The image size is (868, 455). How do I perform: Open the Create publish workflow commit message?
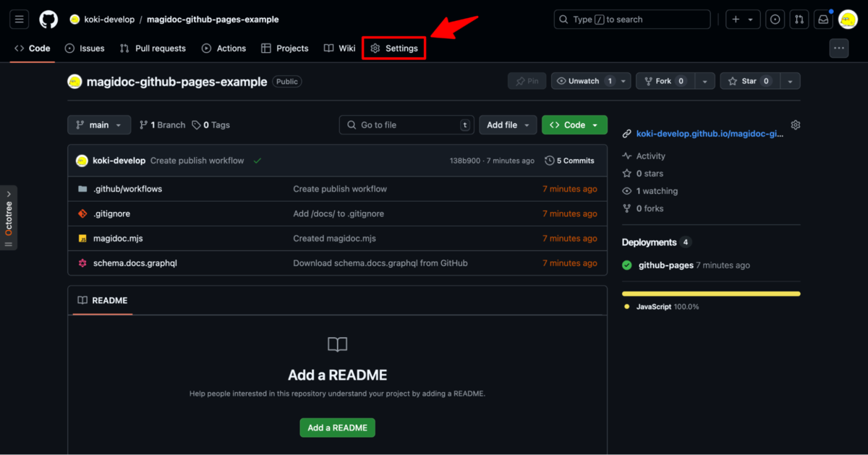(197, 161)
